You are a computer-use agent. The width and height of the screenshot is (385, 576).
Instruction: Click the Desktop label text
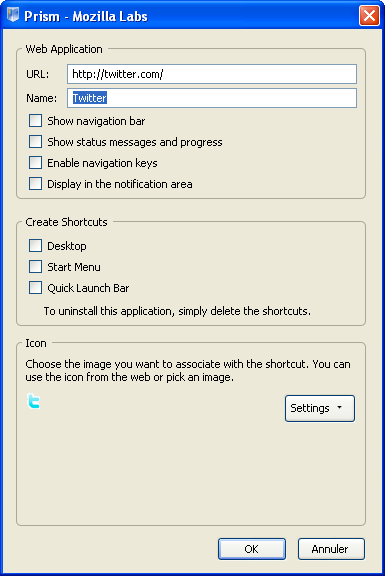(67, 246)
